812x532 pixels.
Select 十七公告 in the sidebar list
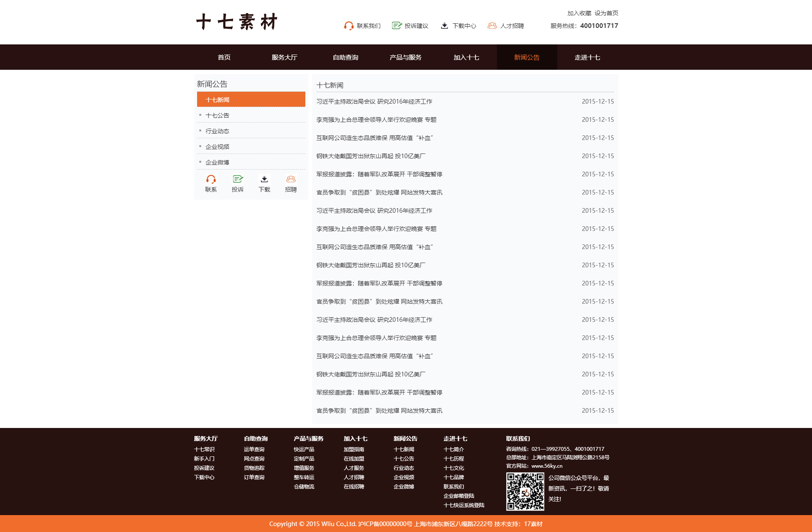click(x=217, y=115)
